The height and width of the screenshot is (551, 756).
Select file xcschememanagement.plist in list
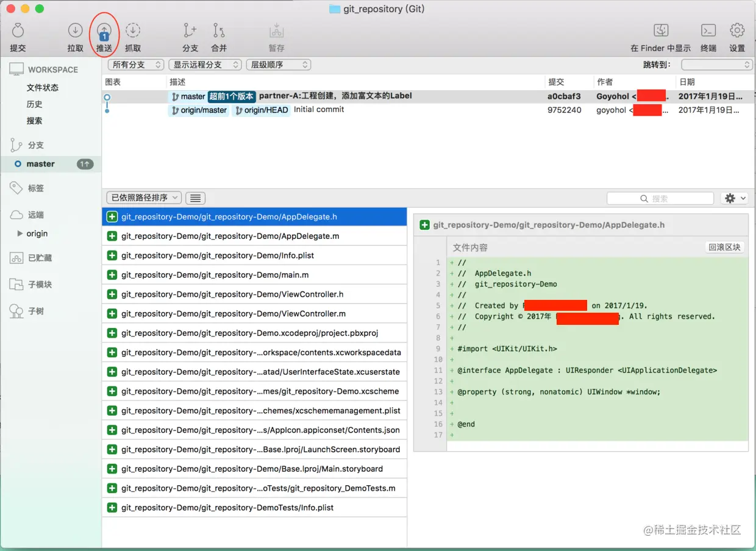tap(254, 411)
